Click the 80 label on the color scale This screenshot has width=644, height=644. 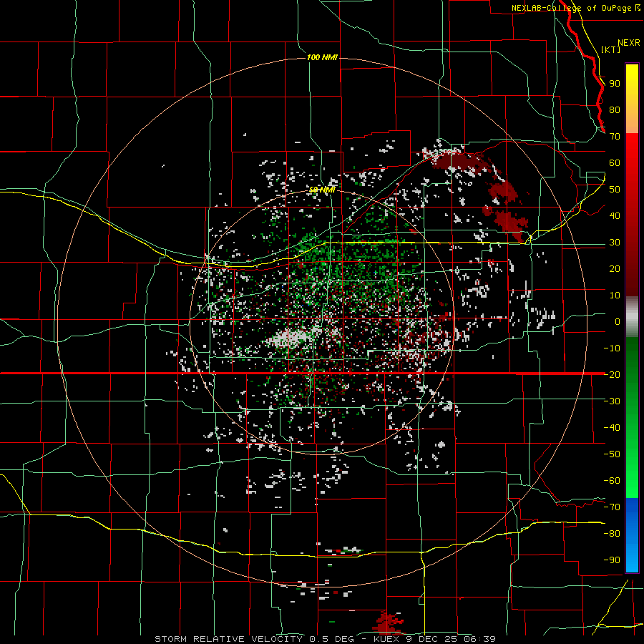(x=615, y=110)
